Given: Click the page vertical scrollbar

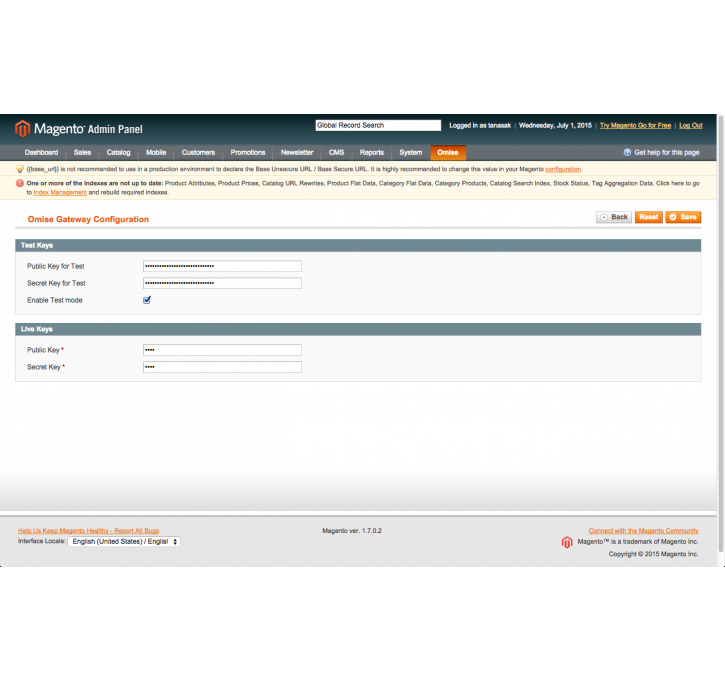Looking at the screenshot, I should pyautogui.click(x=721, y=333).
